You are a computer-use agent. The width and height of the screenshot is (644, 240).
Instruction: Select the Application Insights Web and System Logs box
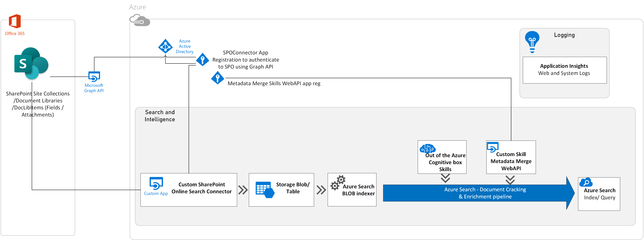click(x=565, y=70)
